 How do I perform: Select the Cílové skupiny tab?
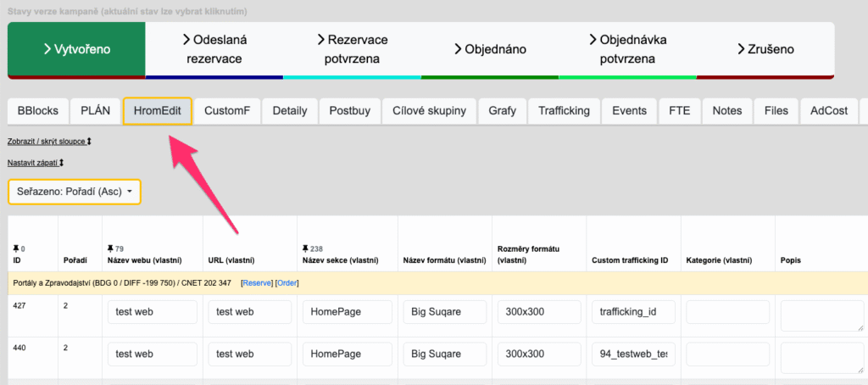[429, 111]
